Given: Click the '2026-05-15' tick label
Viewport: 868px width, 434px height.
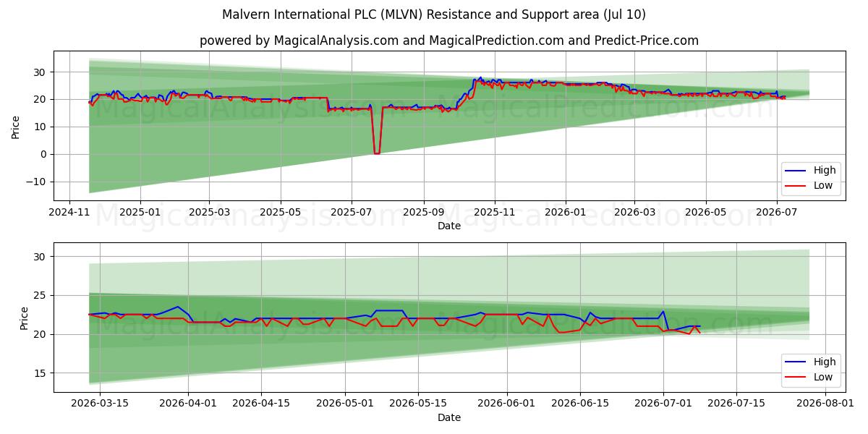Looking at the screenshot, I should 418,404.
